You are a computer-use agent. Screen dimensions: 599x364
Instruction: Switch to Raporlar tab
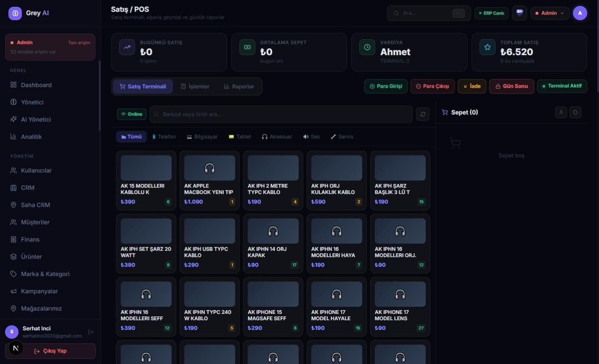[x=239, y=86]
